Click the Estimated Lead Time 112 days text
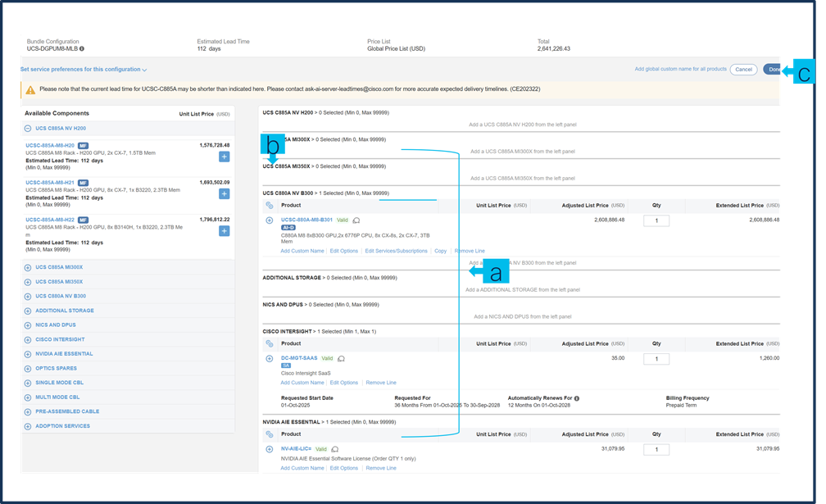This screenshot has height=504, width=826. (x=209, y=49)
